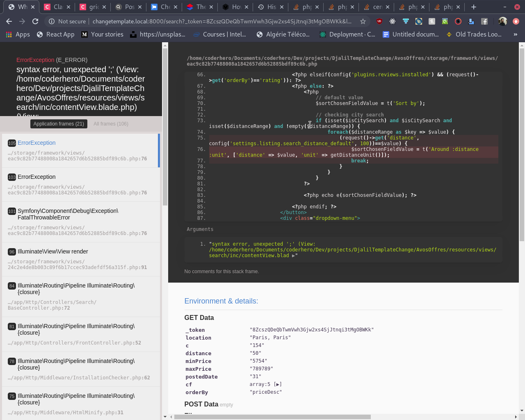Expand the truncated argument string

tap(293, 256)
